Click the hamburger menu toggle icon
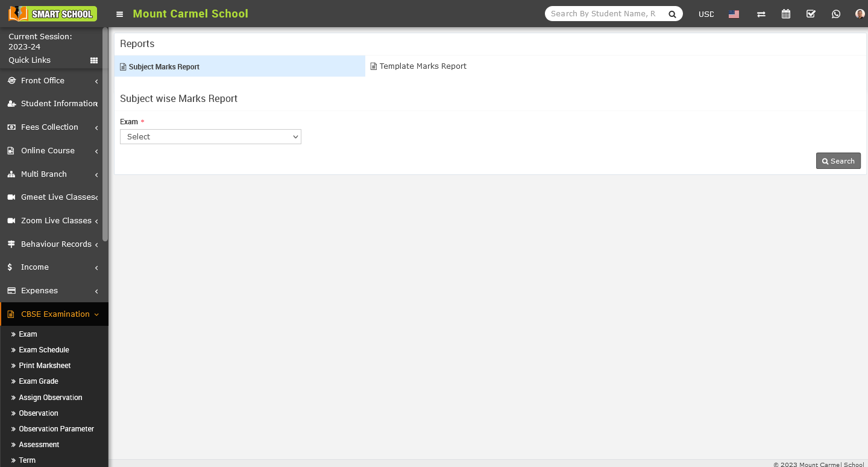Image resolution: width=868 pixels, height=467 pixels. tap(120, 14)
